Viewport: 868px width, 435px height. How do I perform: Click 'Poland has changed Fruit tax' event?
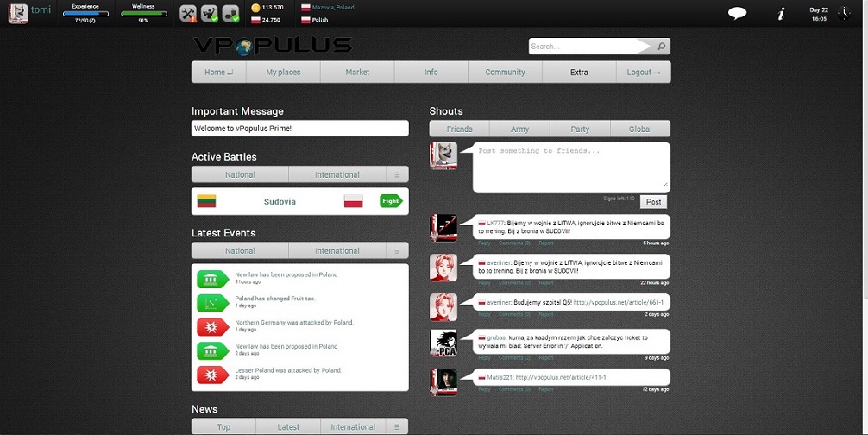[275, 299]
